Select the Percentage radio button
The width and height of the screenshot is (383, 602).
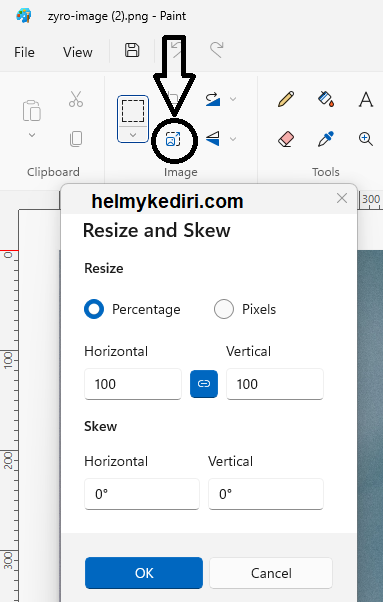94,309
